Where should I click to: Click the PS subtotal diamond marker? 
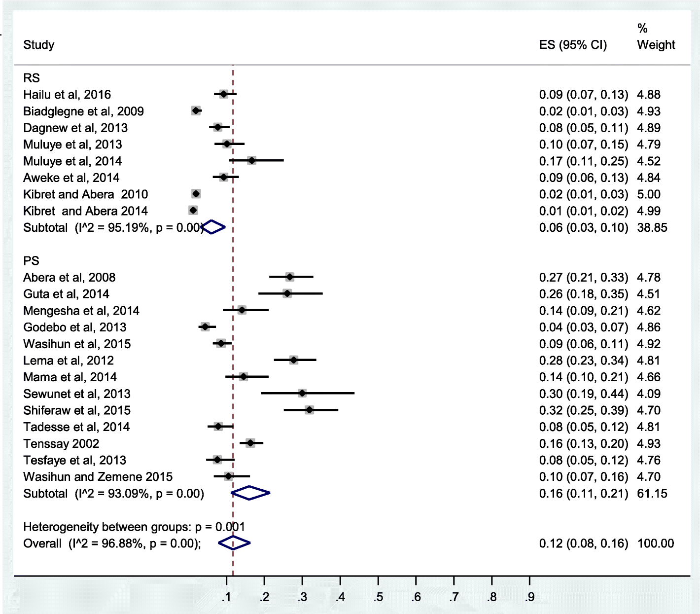pos(250,493)
